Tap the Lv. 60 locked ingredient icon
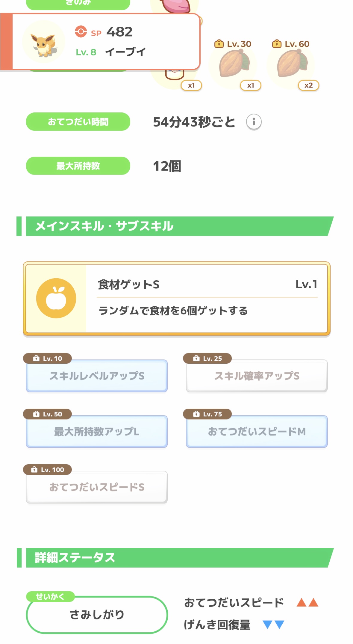Viewport: 353px width, 644px height. (292, 64)
